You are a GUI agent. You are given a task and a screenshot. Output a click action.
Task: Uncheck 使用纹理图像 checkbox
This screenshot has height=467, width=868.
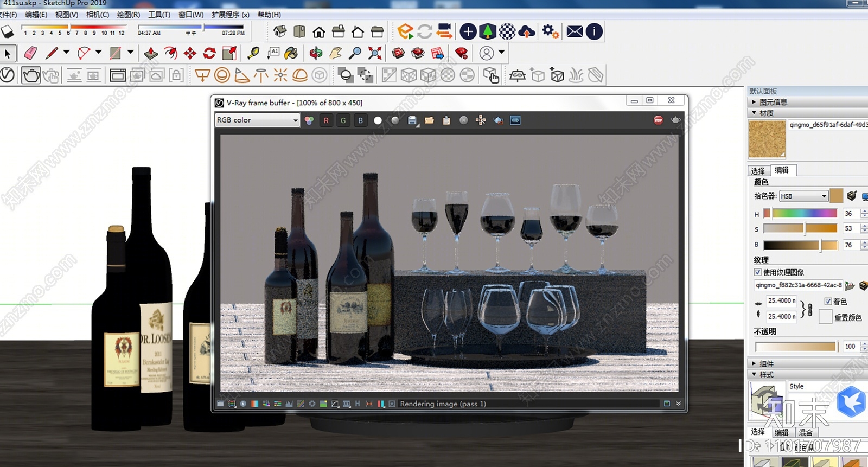tap(758, 272)
